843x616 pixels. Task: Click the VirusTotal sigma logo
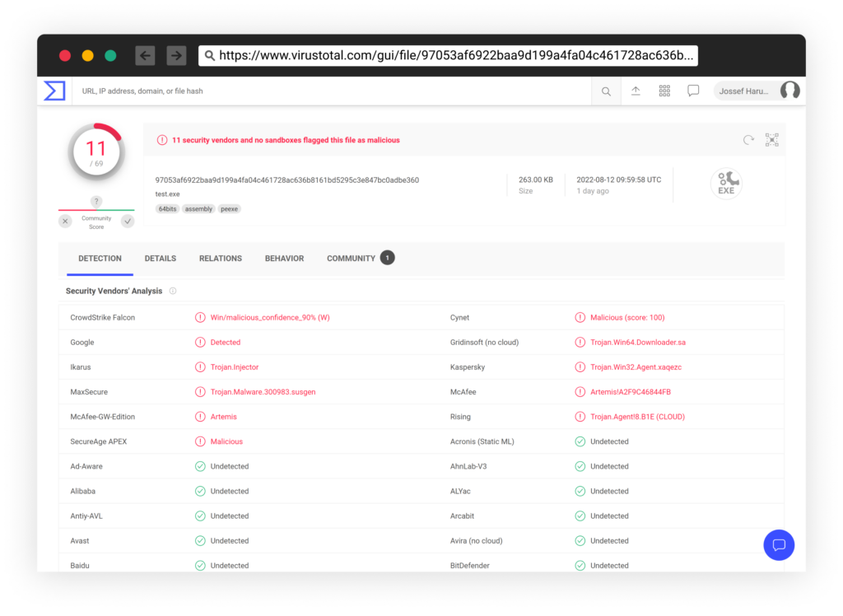click(x=54, y=91)
